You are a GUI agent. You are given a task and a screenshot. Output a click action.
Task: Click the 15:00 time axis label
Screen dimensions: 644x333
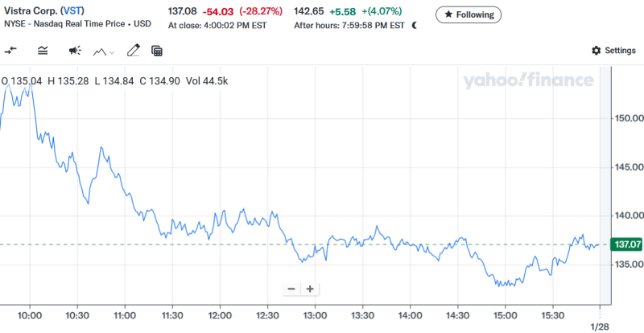coord(505,317)
